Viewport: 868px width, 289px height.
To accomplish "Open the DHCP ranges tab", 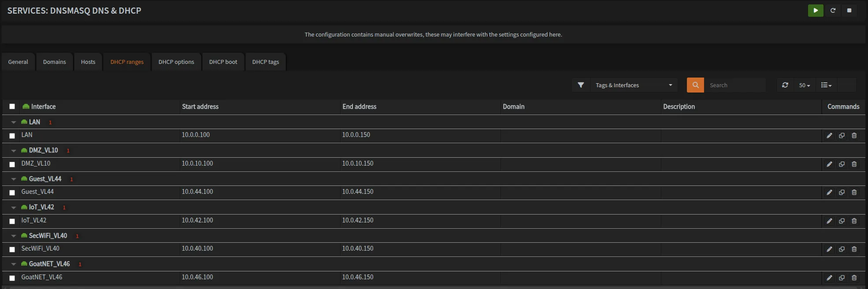I will 127,62.
